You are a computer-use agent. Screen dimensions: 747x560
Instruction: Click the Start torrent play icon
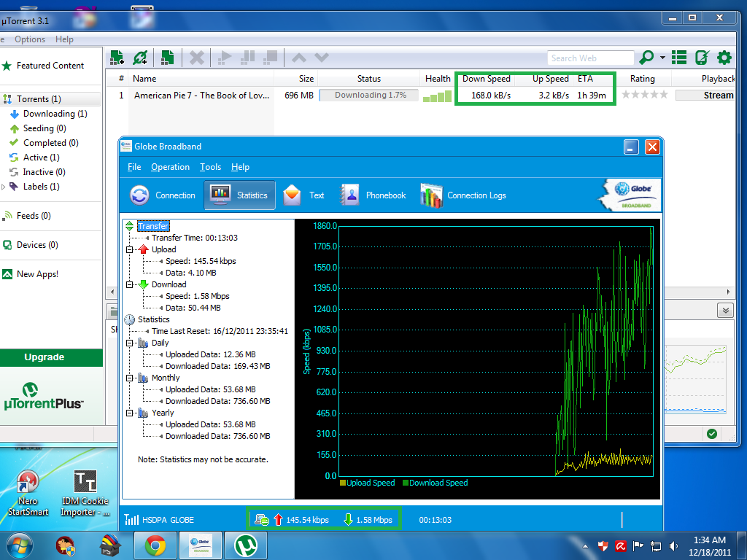pos(225,58)
